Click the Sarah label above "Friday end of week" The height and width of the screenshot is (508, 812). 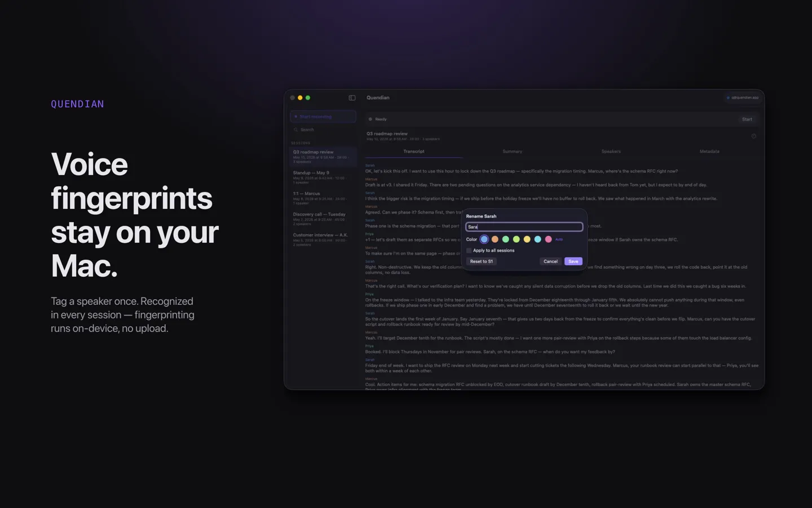click(x=370, y=360)
